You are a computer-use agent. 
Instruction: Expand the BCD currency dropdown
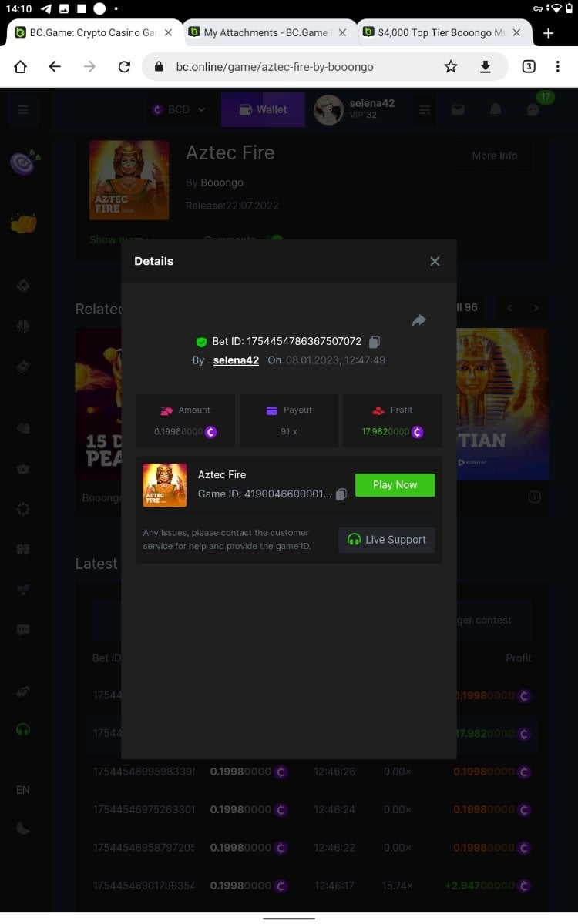180,109
